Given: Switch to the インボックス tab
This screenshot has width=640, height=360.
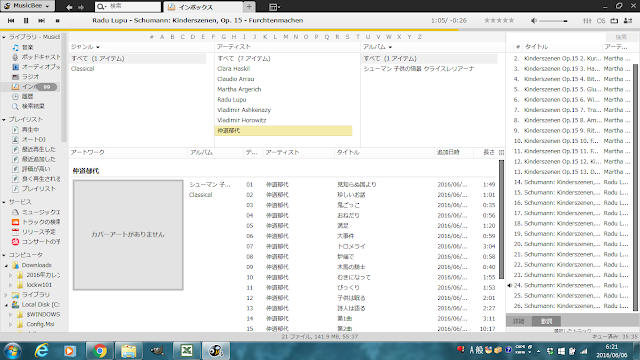Looking at the screenshot, I should (x=203, y=7).
